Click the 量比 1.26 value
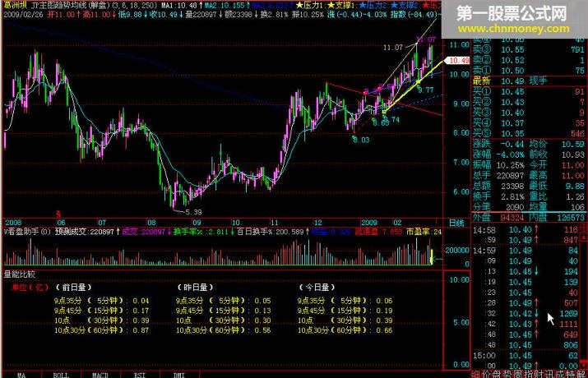 [x=576, y=196]
